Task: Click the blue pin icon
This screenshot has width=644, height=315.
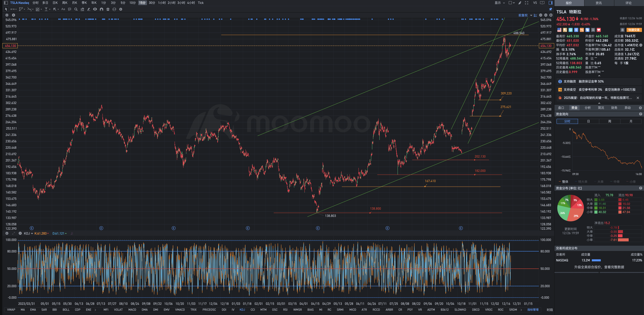Action: (x=551, y=9)
